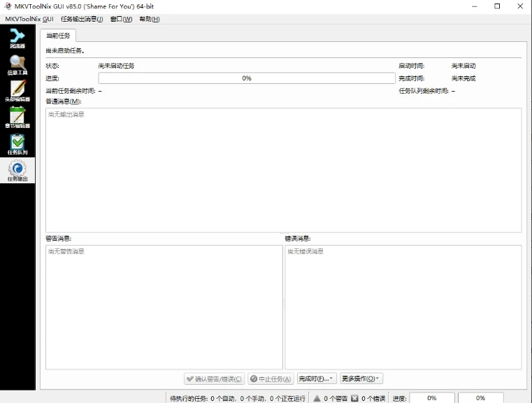532x403 pixels.
Task: Open the Chapter editor (章节编辑器)
Action: [17, 118]
